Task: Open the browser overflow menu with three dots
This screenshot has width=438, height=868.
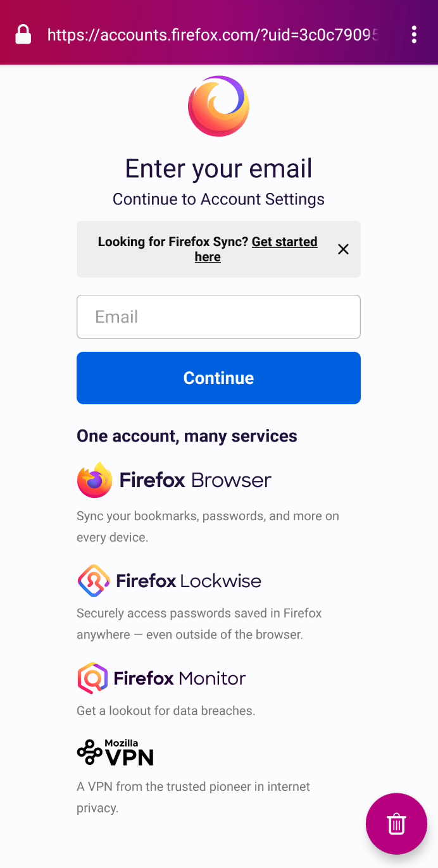Action: click(414, 34)
